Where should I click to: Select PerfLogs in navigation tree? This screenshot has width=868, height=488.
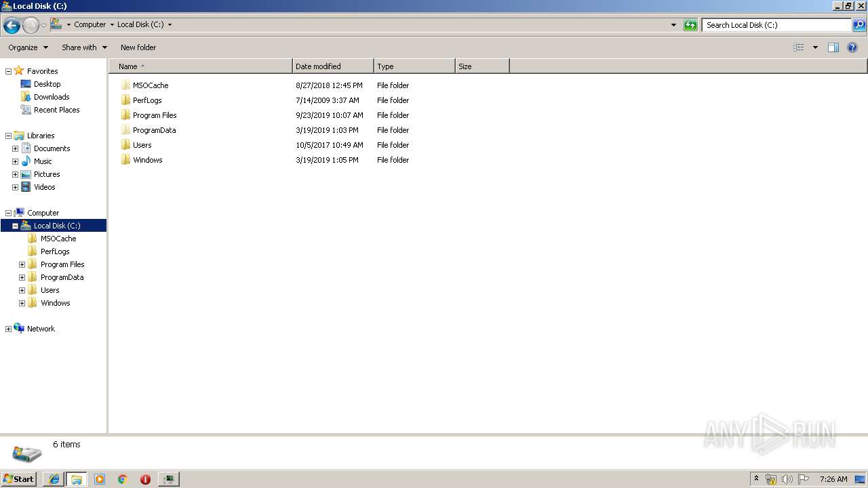pos(54,251)
